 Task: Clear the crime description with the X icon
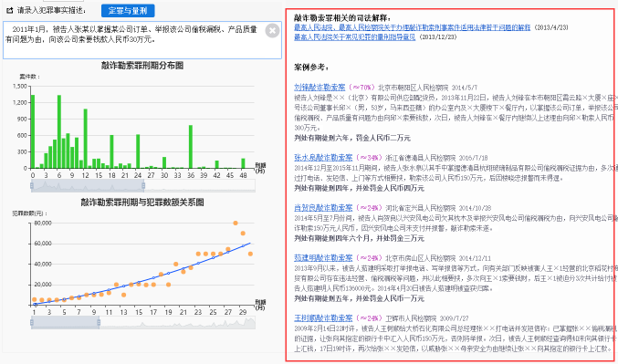point(272,31)
